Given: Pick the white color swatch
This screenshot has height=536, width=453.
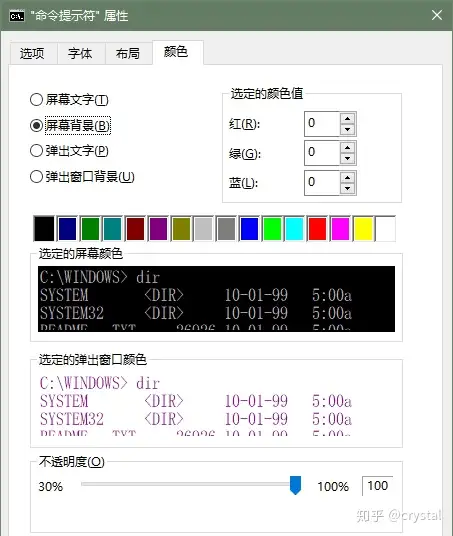Looking at the screenshot, I should coord(385,228).
